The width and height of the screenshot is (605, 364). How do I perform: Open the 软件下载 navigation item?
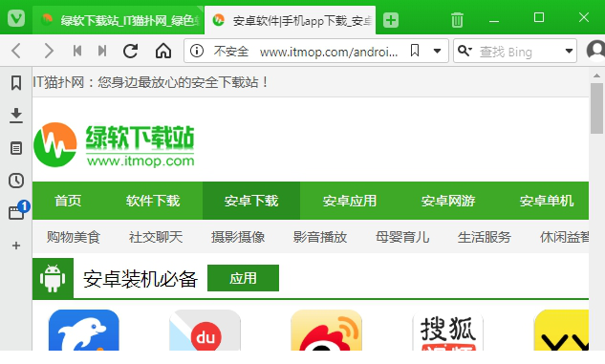153,201
